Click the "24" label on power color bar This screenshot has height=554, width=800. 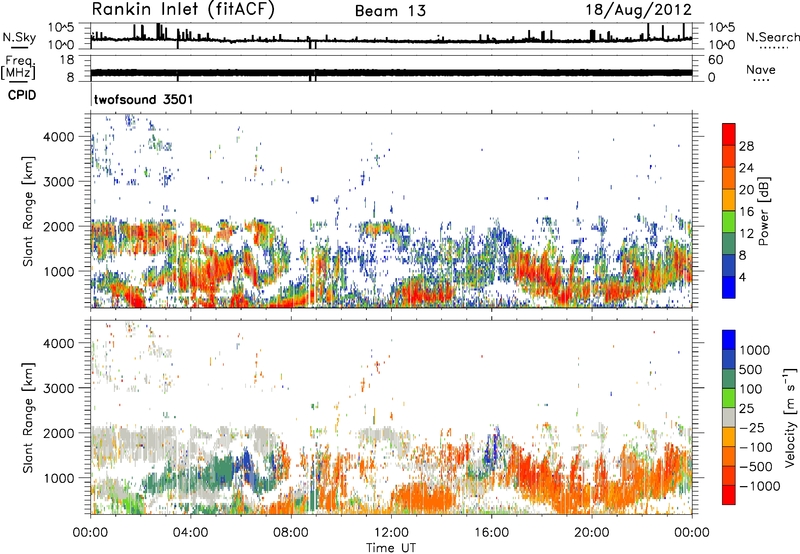click(x=746, y=168)
